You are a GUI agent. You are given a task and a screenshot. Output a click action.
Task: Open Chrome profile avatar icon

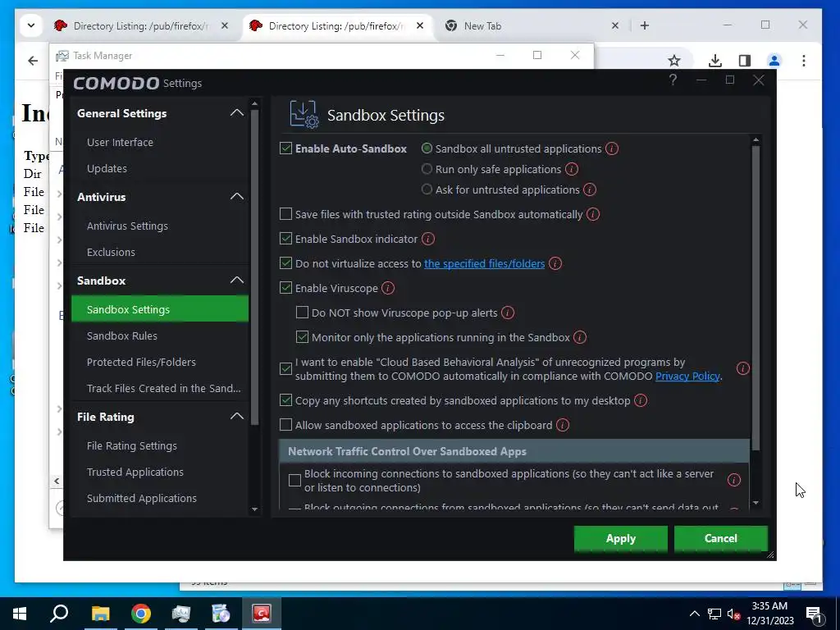click(x=774, y=61)
